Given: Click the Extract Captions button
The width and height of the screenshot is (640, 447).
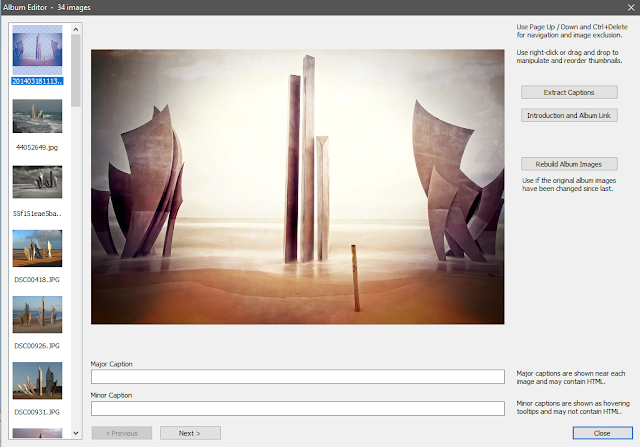Looking at the screenshot, I should [569, 92].
